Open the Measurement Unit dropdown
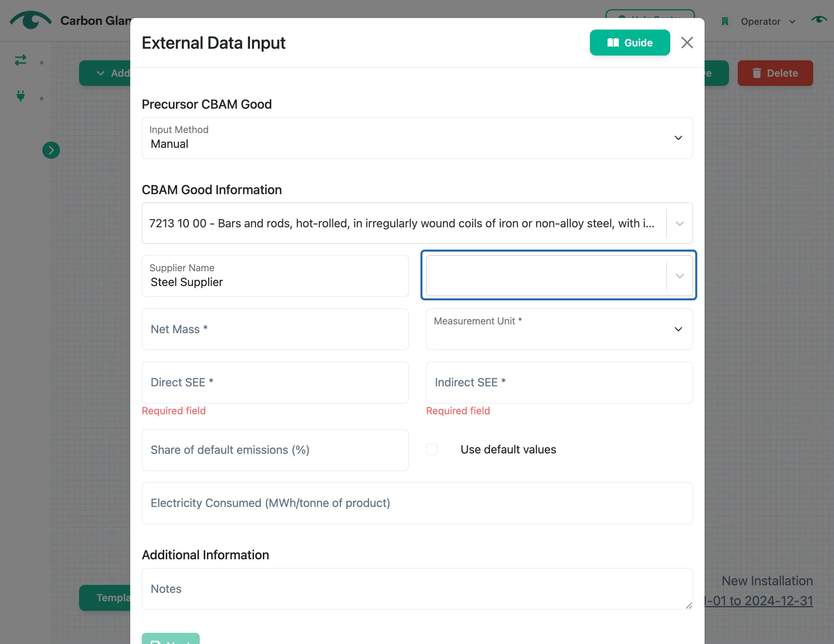This screenshot has width=834, height=644. pos(559,329)
